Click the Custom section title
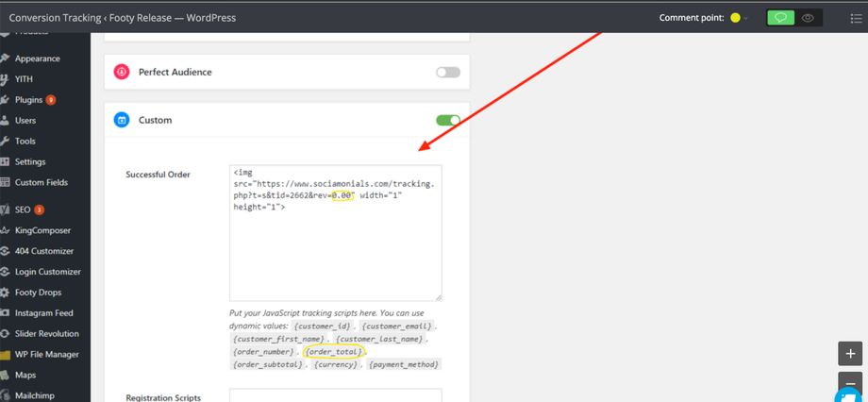 click(x=155, y=120)
